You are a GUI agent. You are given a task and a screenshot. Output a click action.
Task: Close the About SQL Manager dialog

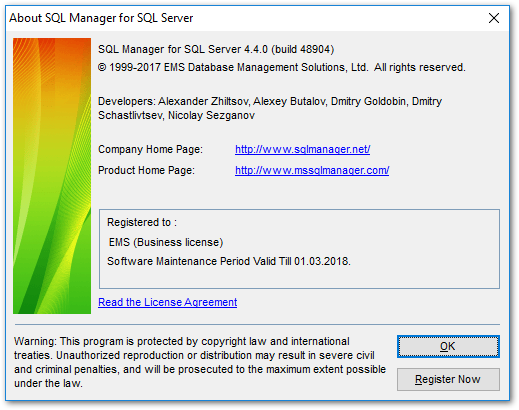494,18
